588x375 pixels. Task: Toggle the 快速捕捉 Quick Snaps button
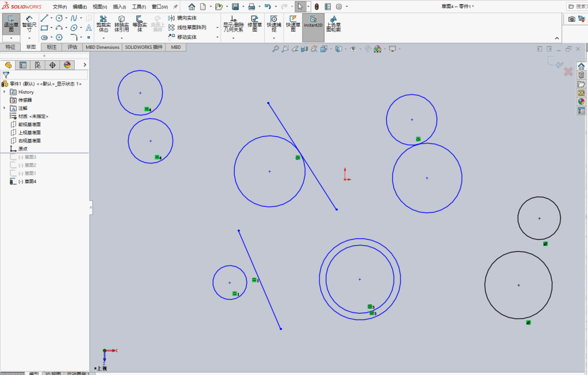274,24
